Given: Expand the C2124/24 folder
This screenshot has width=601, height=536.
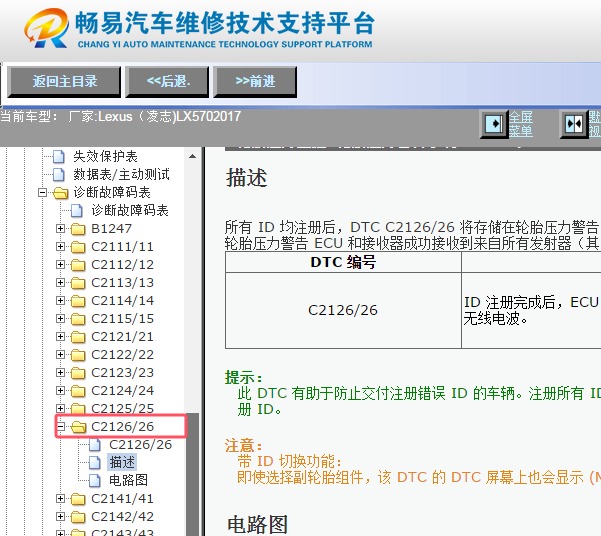Looking at the screenshot, I should (x=60, y=390).
